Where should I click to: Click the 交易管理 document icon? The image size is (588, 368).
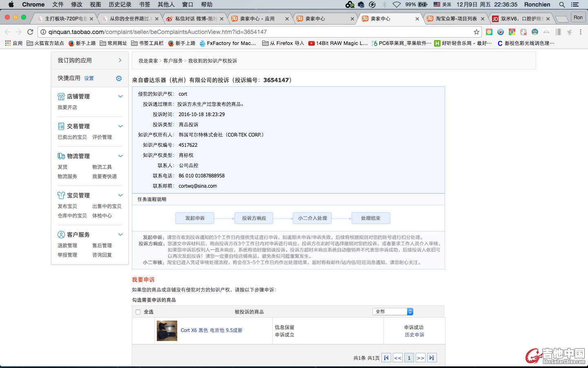pyautogui.click(x=61, y=126)
